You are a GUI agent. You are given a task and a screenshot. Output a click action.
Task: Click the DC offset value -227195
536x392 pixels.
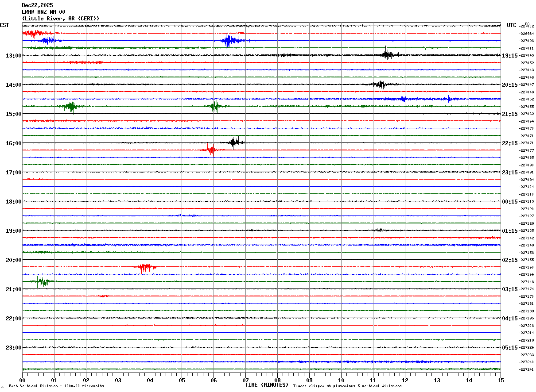[526, 319]
